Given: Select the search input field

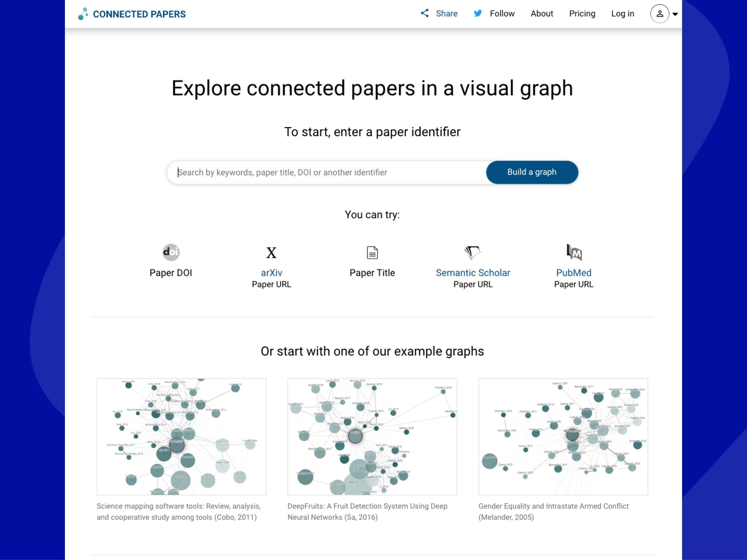Looking at the screenshot, I should (x=329, y=172).
